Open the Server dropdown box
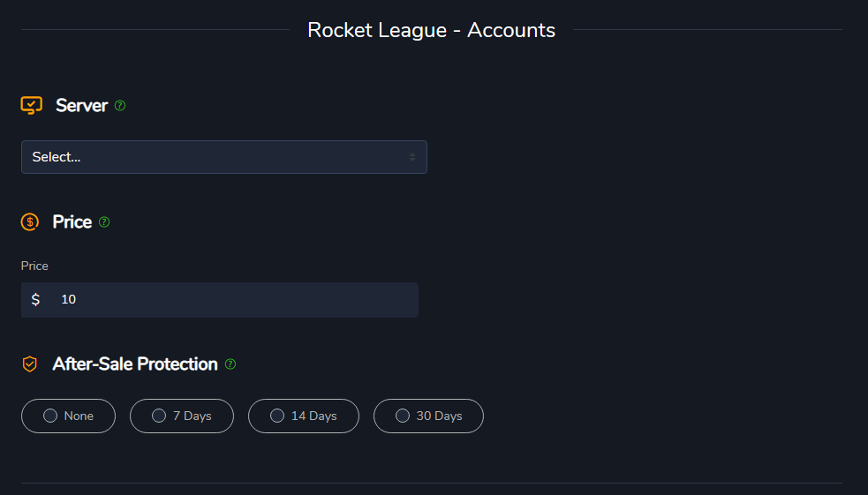 pos(224,157)
